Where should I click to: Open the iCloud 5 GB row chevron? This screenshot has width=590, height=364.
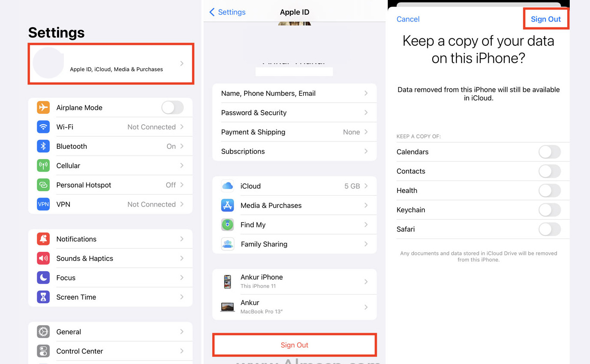pyautogui.click(x=366, y=186)
